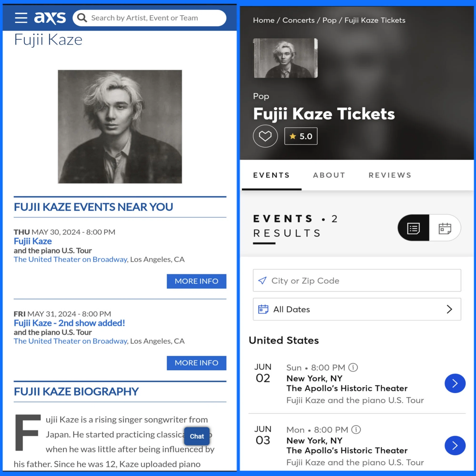Click the AXS logo
Screen dimensions: 476x476
tap(50, 18)
